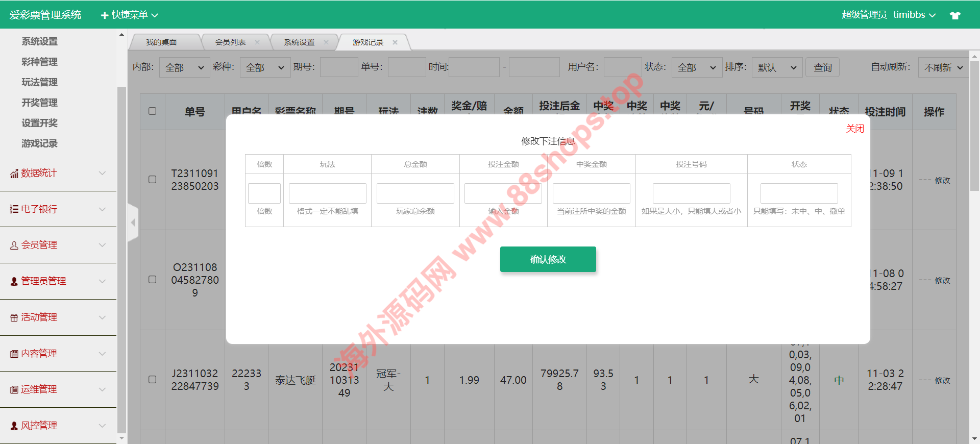The width and height of the screenshot is (980, 444).
Task: Switch to the 会员列表 tab
Action: [x=230, y=42]
